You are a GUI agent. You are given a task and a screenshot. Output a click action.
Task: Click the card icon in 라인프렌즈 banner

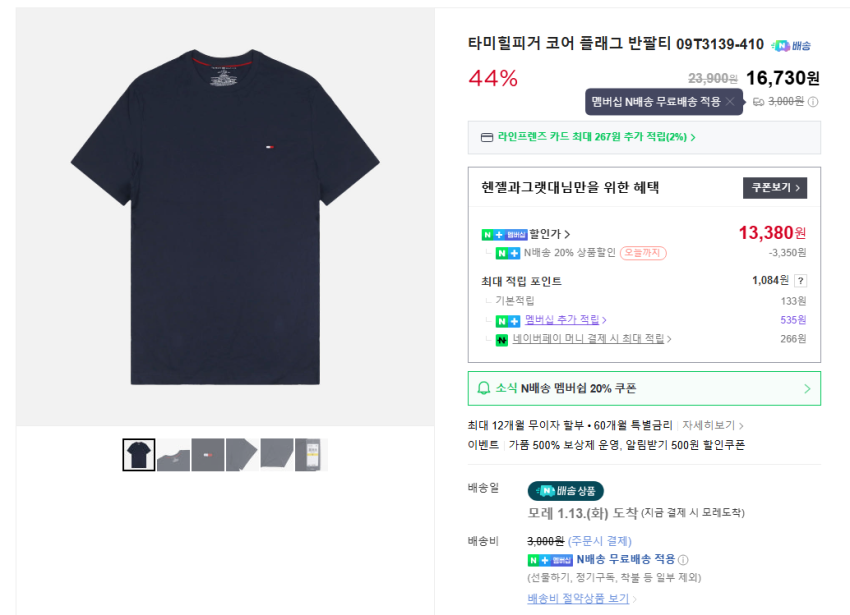487,137
